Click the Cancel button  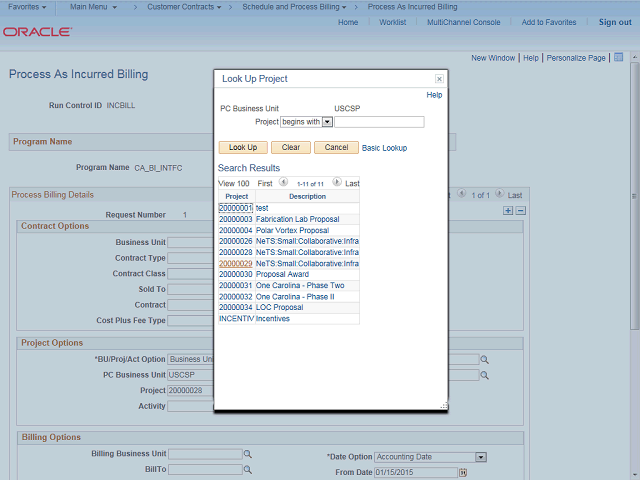336,147
